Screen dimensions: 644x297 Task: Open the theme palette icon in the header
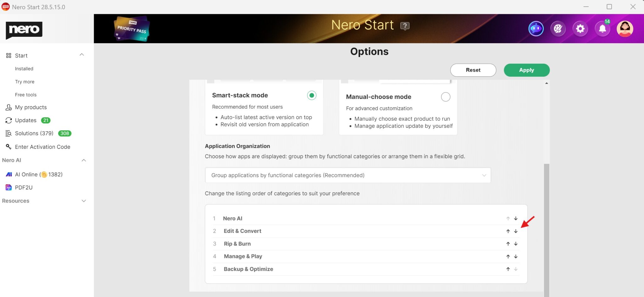coord(558,28)
